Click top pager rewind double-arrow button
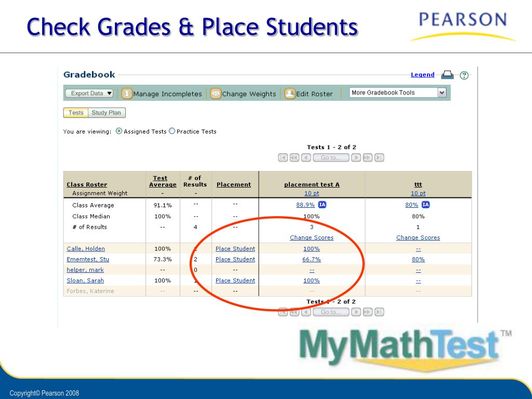Image resolution: width=532 pixels, height=399 pixels. [294, 158]
